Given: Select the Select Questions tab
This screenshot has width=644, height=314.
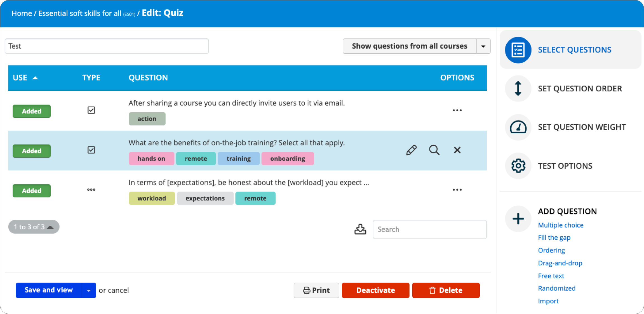Looking at the screenshot, I should coord(574,50).
